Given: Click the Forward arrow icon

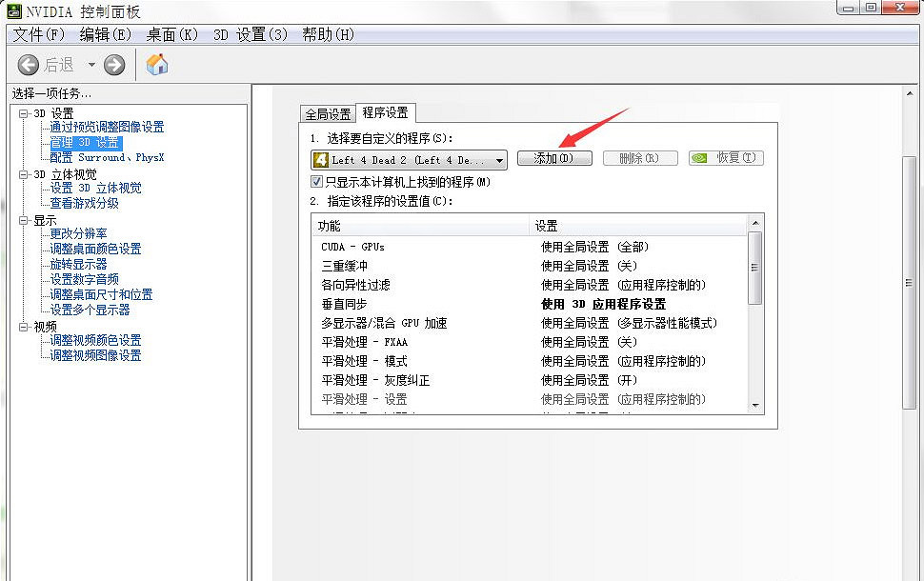Looking at the screenshot, I should (114, 65).
